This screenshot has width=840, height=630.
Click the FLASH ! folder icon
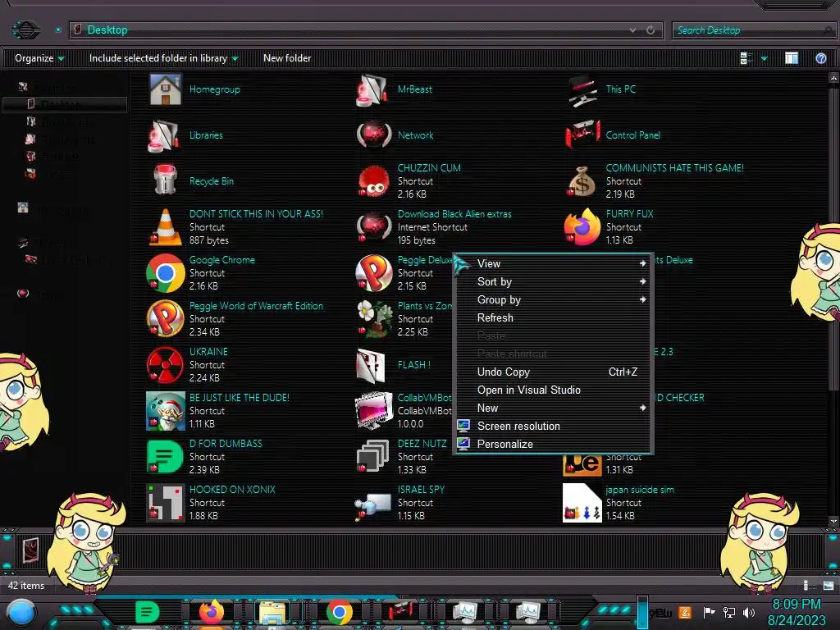pos(372,365)
